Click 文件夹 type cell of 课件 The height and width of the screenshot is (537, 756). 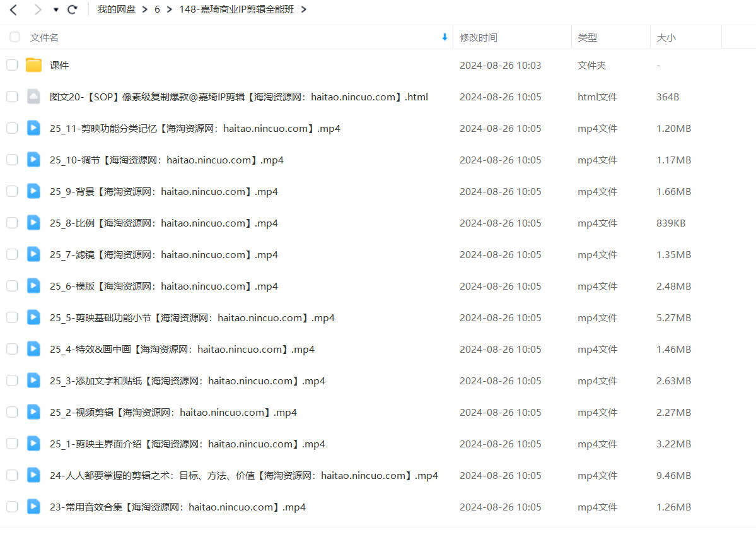591,65
